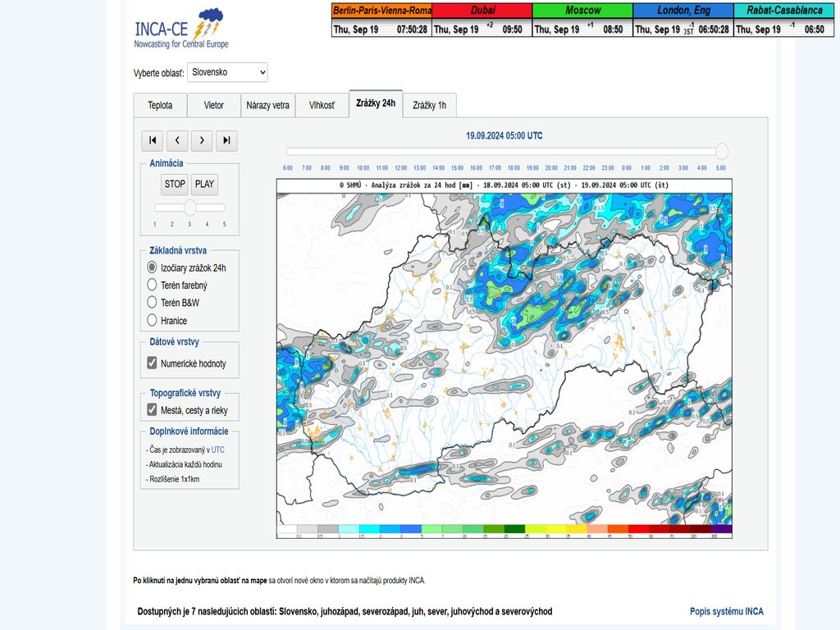840x630 pixels.
Task: Stop the animation
Action: (175, 184)
